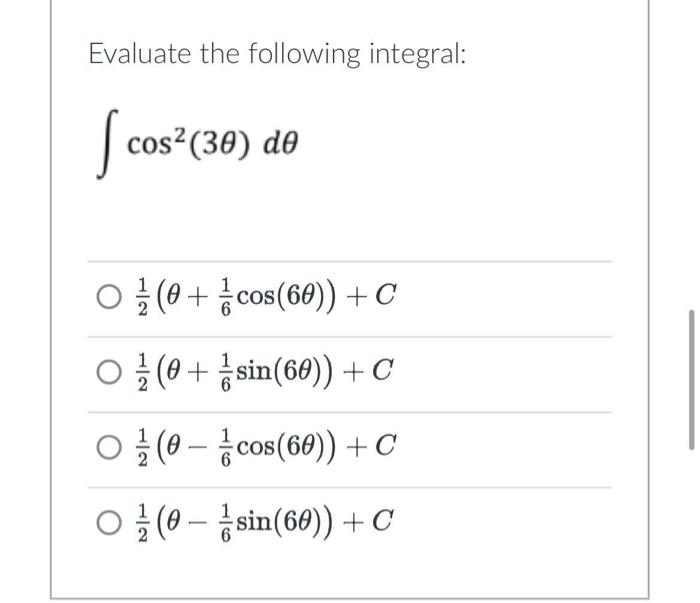Click the dθ differential in the integral
This screenshot has height=603, width=700.
pyautogui.click(x=280, y=144)
